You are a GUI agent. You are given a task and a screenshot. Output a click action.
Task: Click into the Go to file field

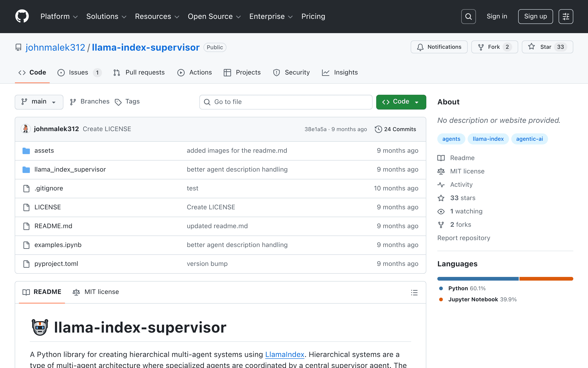click(x=286, y=102)
